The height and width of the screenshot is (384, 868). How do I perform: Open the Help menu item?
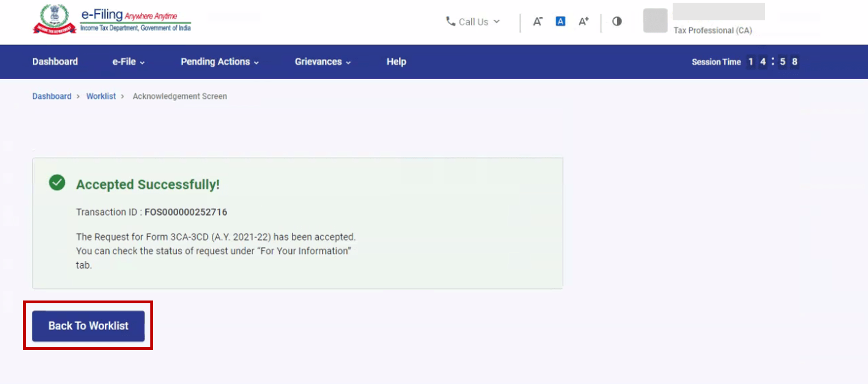[x=396, y=62]
